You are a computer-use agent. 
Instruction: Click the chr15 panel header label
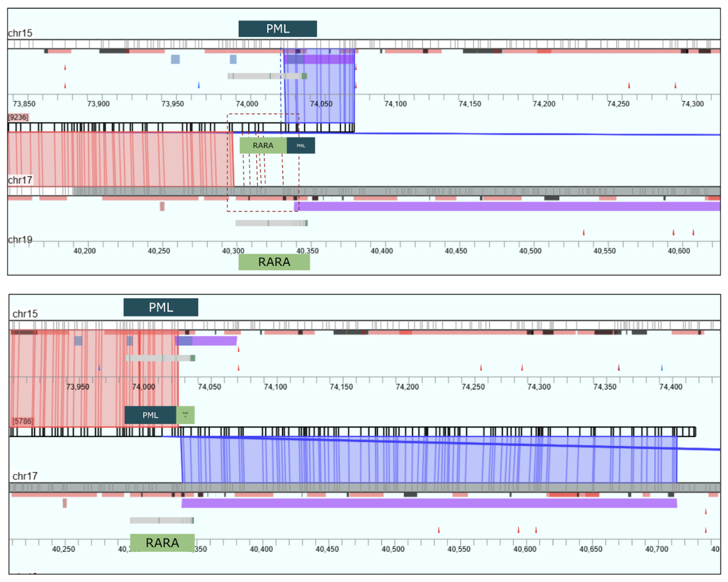(x=19, y=32)
